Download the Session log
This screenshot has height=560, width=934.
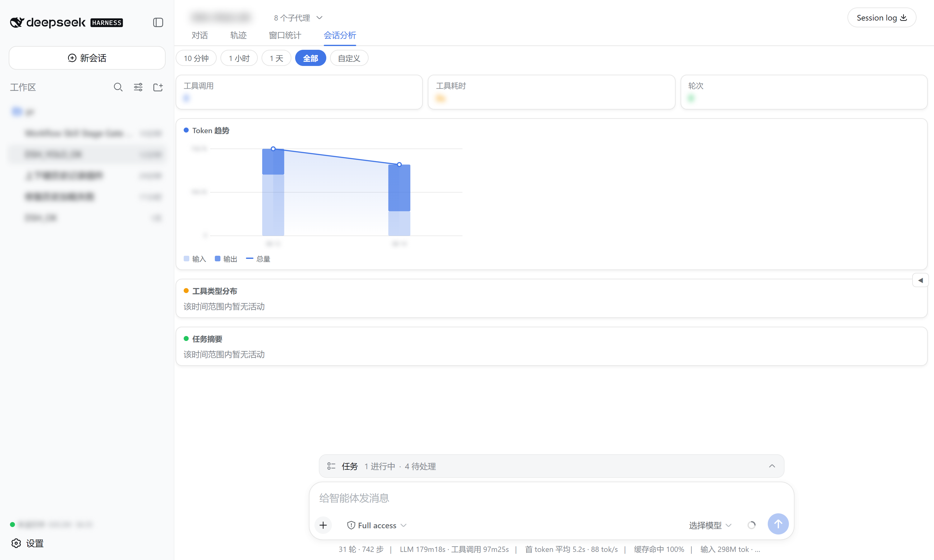[881, 18]
